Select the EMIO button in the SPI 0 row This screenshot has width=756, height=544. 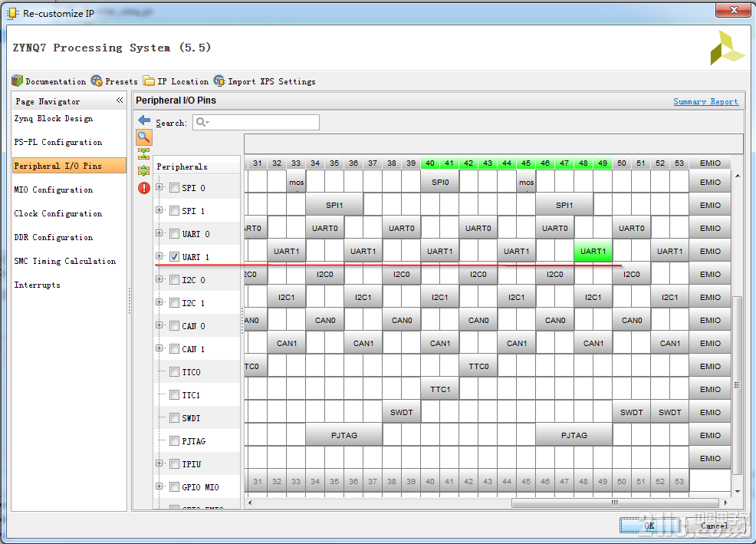pos(710,182)
